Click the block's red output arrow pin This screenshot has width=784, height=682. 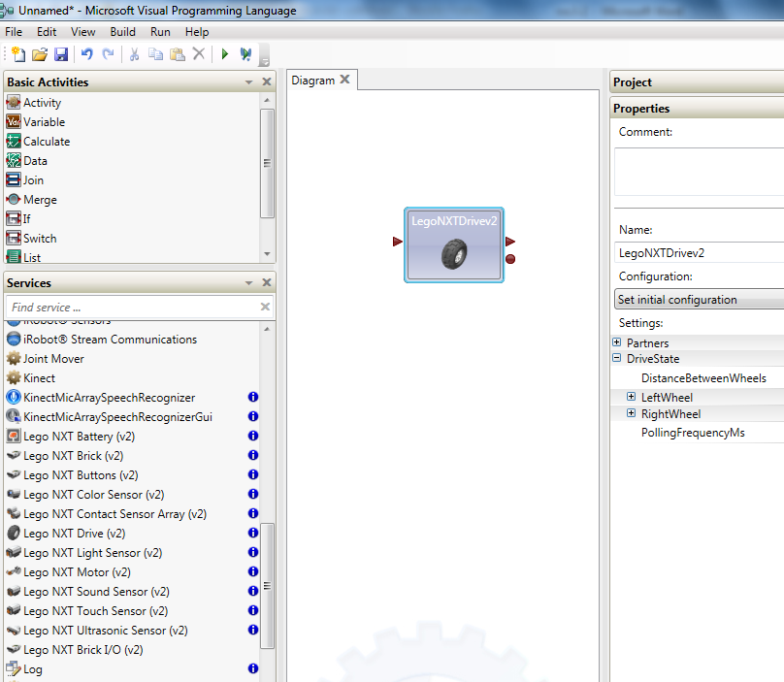click(x=510, y=242)
